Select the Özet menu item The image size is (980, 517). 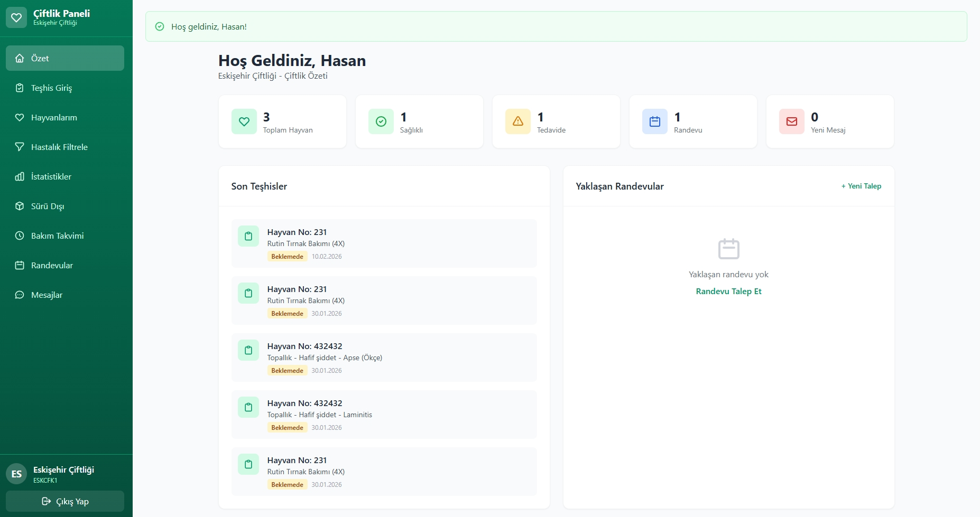tap(64, 58)
